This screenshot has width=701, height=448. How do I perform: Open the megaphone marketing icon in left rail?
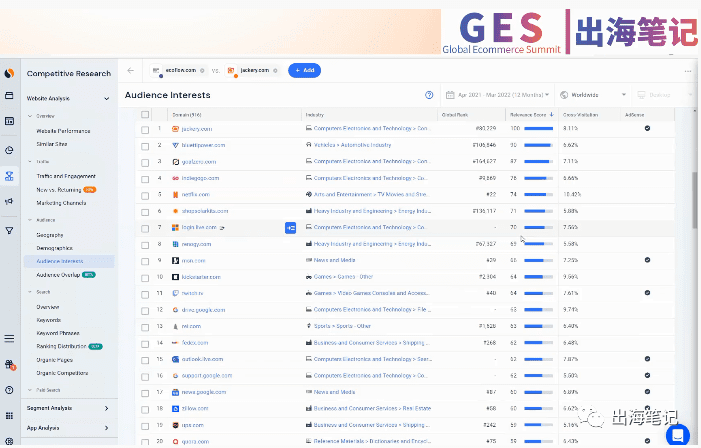tap(9, 202)
